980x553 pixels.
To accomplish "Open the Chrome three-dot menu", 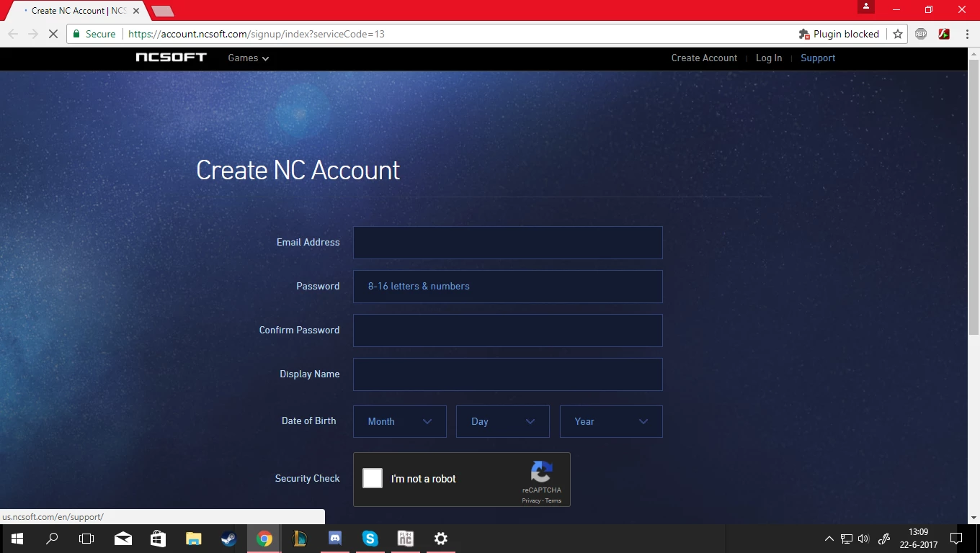I will pyautogui.click(x=966, y=34).
